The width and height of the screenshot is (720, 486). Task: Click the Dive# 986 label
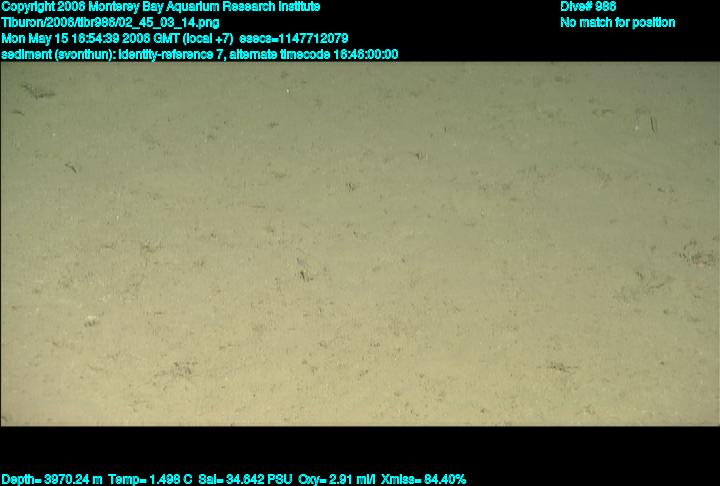coord(588,7)
